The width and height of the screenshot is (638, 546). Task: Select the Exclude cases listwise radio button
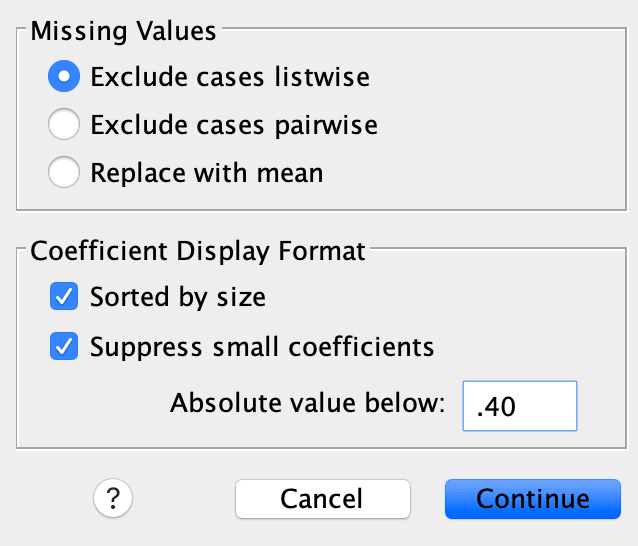tap(64, 76)
